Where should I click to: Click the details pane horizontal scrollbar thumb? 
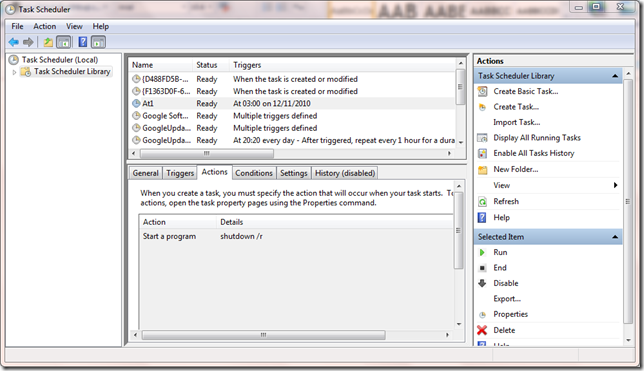pos(263,335)
